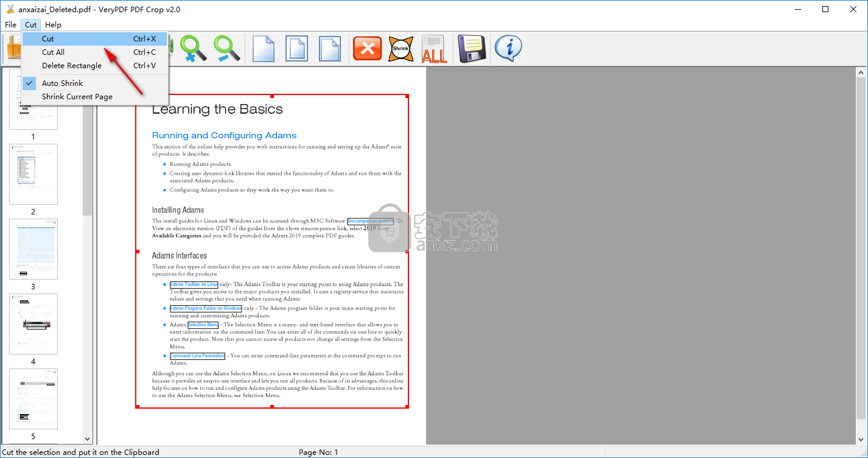
Task: Select page 5 thumbnail
Action: pyautogui.click(x=33, y=399)
